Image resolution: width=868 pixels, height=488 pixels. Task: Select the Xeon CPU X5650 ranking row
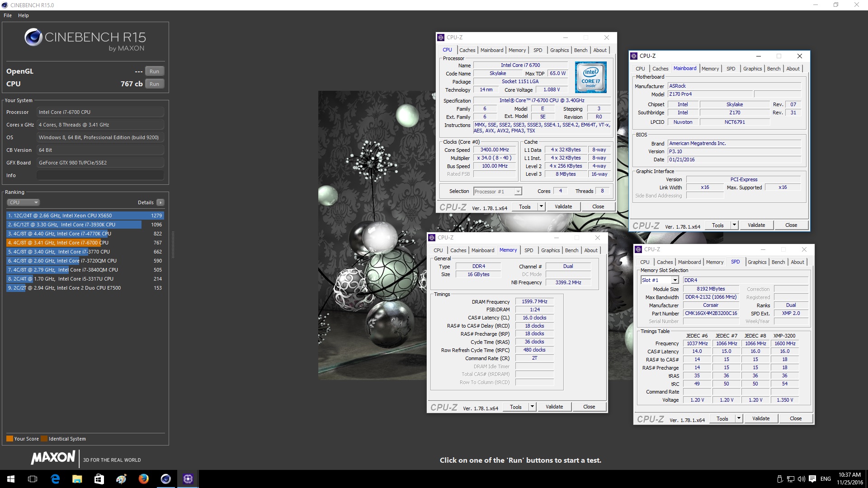[x=85, y=216]
